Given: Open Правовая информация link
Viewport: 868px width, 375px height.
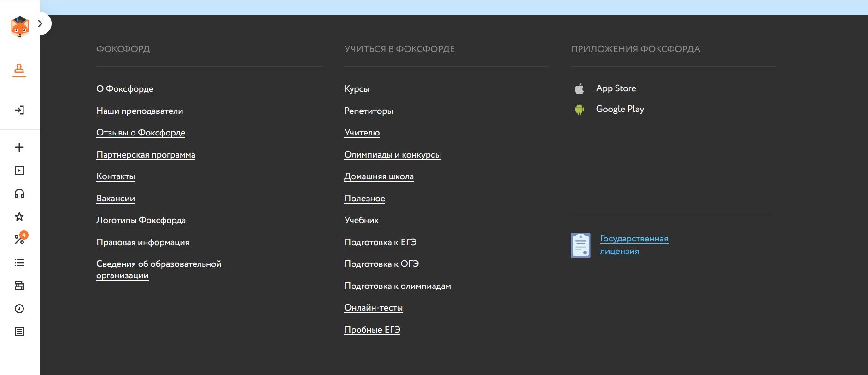Looking at the screenshot, I should (143, 242).
